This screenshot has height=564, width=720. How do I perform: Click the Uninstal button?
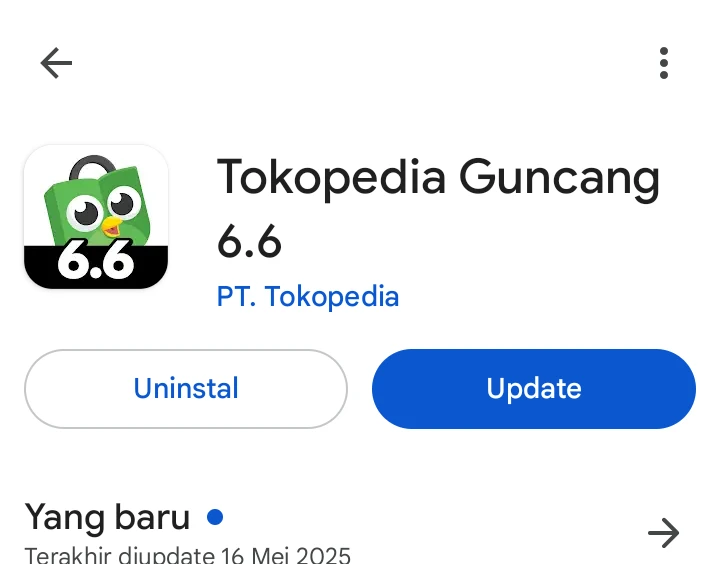coord(186,389)
